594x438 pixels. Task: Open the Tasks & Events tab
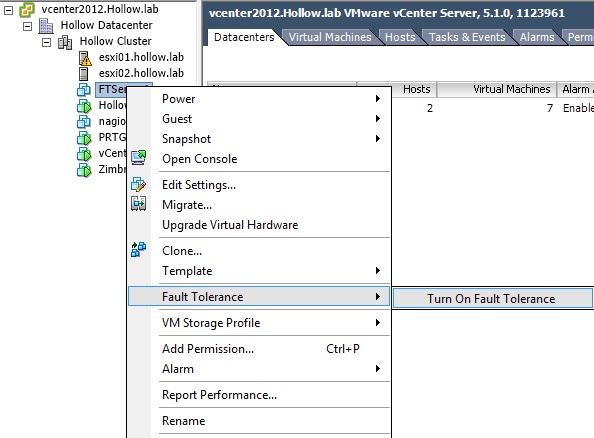[467, 37]
